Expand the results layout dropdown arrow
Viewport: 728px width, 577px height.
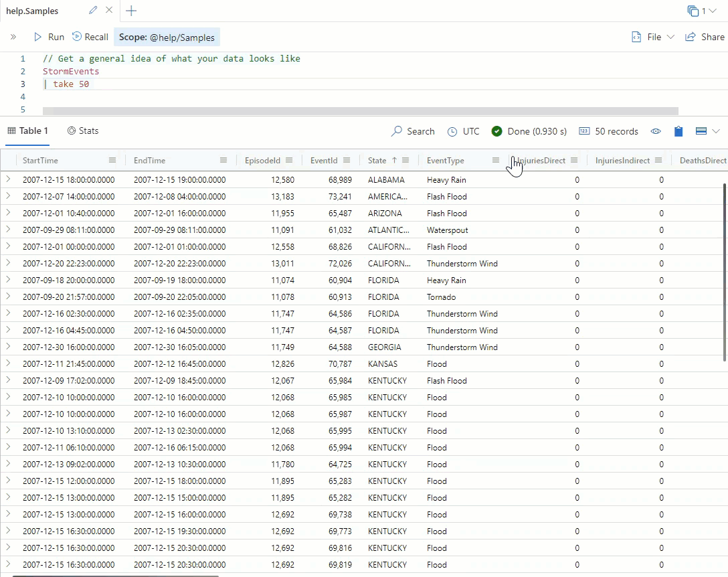[x=716, y=131]
